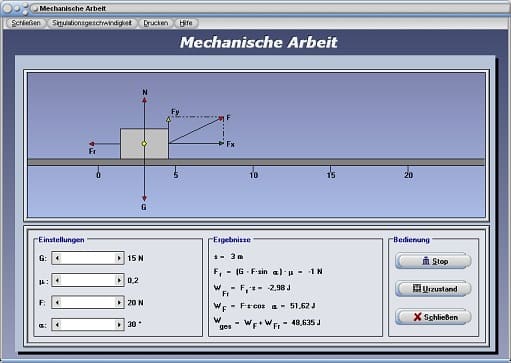
Task: Click the μ friction slider track
Action: pos(88,280)
